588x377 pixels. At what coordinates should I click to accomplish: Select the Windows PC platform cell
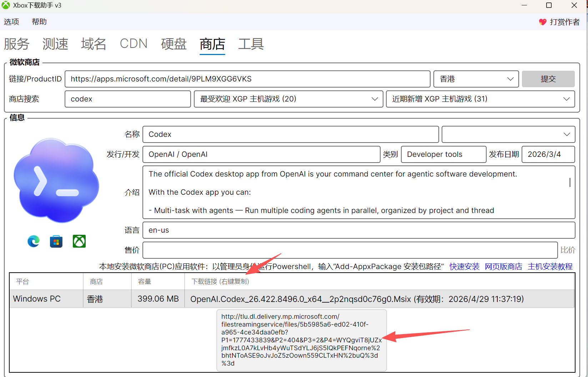coord(46,299)
